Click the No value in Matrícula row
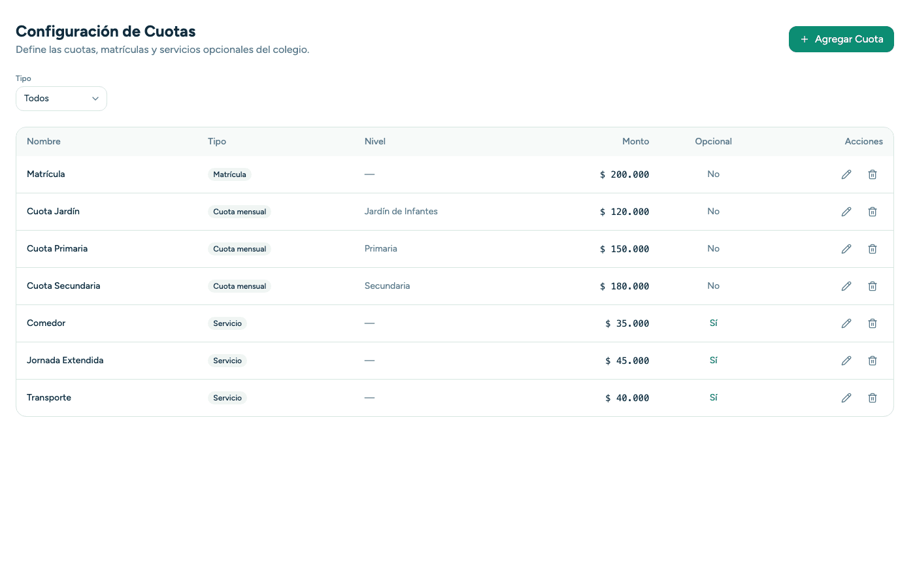This screenshot has width=915, height=588. click(x=714, y=174)
